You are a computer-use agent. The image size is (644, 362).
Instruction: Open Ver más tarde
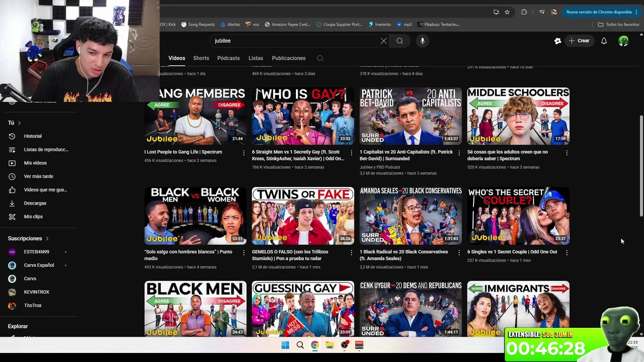point(38,176)
